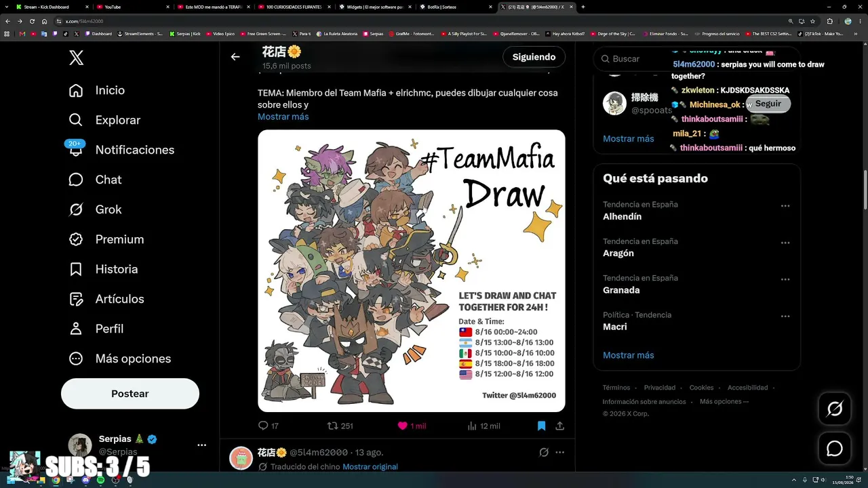Open options for the Macri trend

(x=785, y=317)
